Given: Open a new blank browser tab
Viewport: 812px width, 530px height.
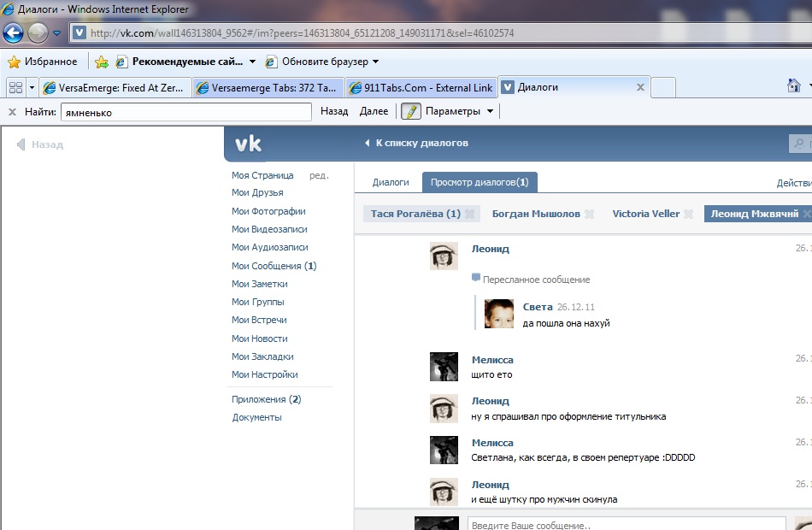Looking at the screenshot, I should coord(663,87).
